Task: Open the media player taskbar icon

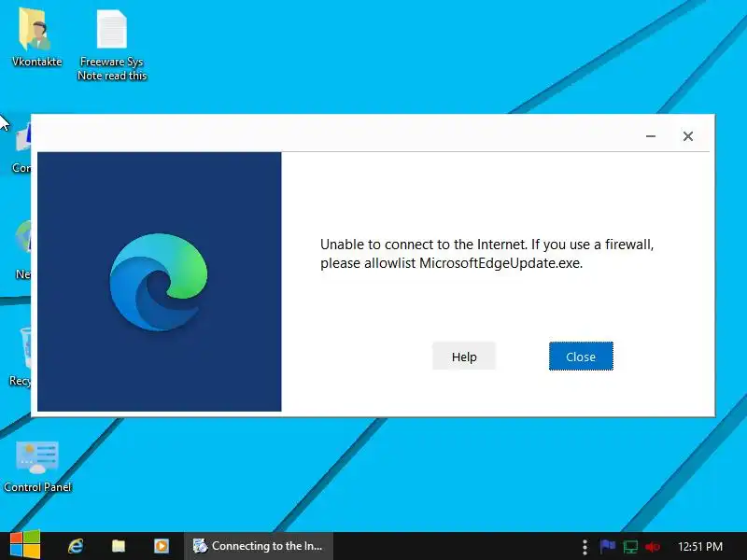Action: [161, 546]
